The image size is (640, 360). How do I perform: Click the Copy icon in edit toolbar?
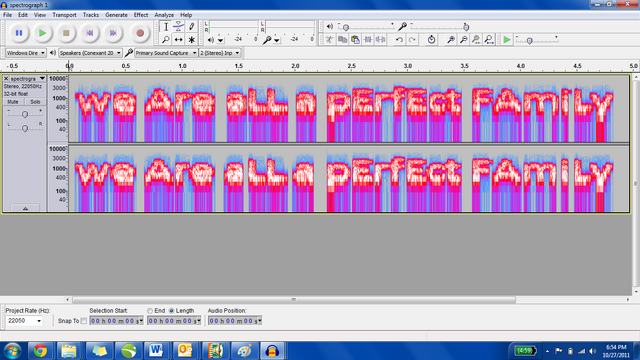coord(342,40)
